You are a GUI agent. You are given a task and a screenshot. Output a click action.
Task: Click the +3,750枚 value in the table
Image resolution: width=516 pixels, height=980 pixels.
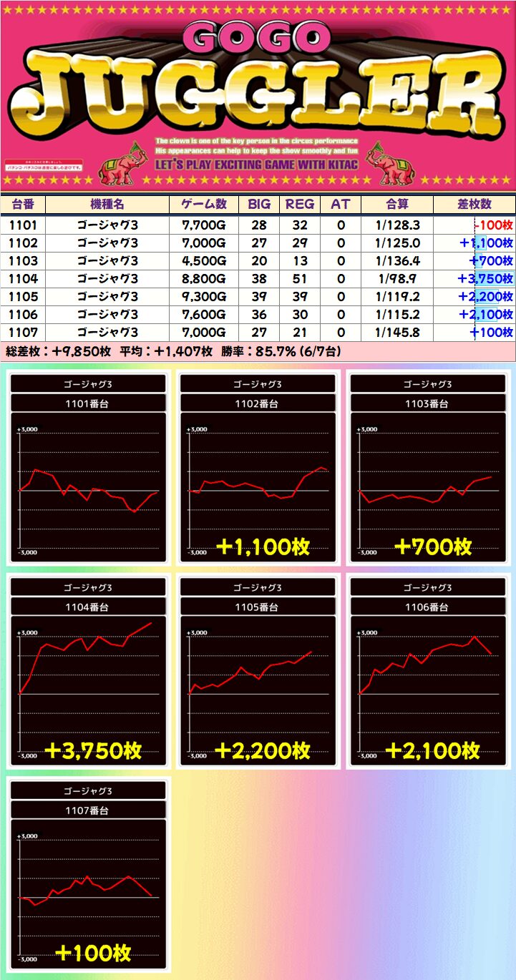coord(488,278)
